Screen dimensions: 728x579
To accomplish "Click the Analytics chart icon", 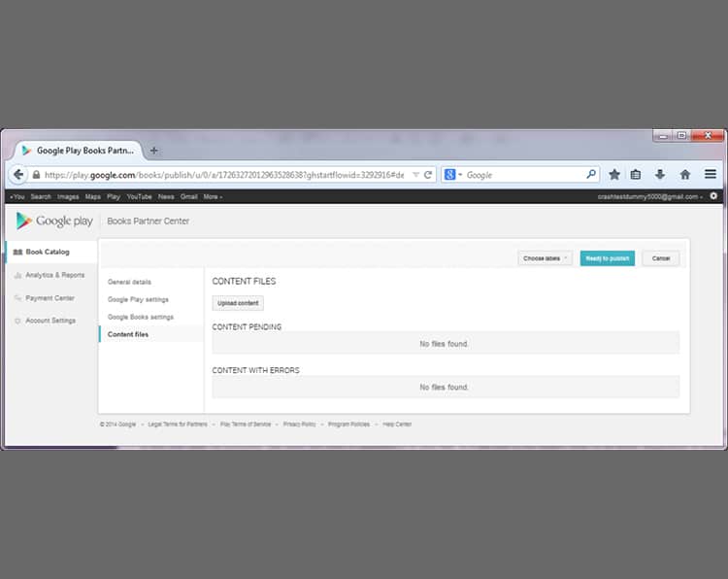I will click(17, 275).
